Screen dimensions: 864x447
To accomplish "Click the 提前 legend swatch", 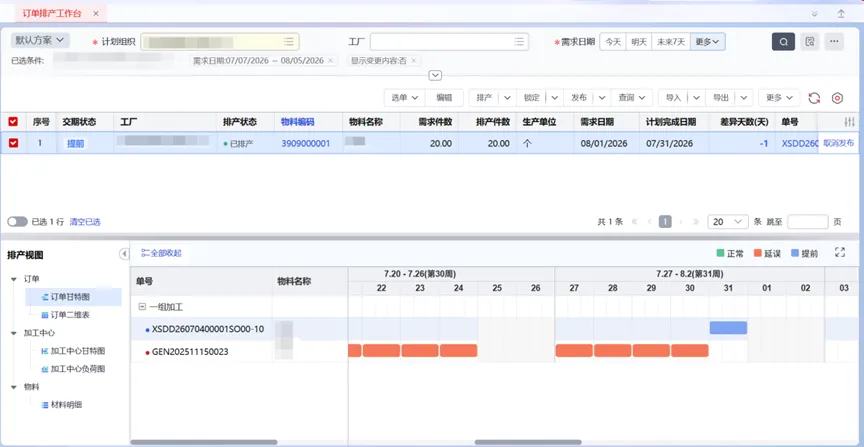I will (795, 254).
